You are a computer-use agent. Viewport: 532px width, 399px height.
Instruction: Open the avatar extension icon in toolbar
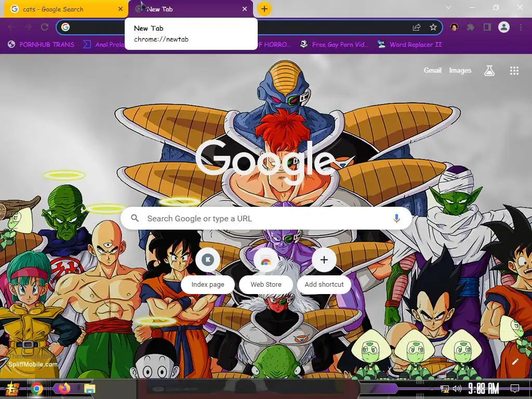click(454, 27)
